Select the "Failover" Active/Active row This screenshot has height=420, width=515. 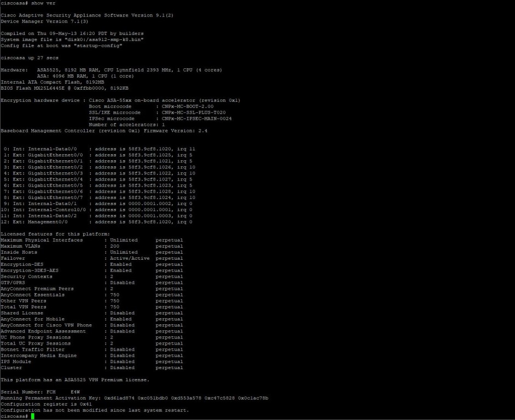92,259
